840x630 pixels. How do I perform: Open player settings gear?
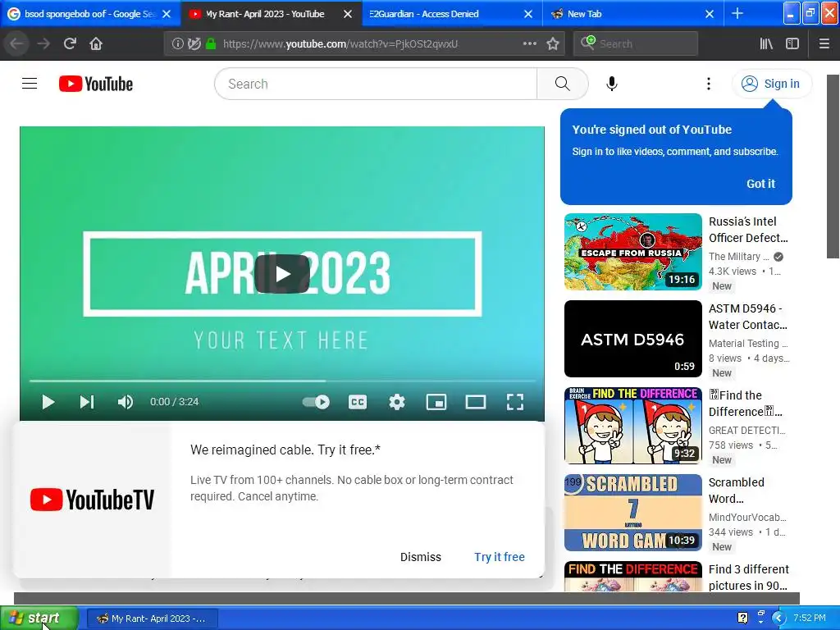tap(396, 402)
